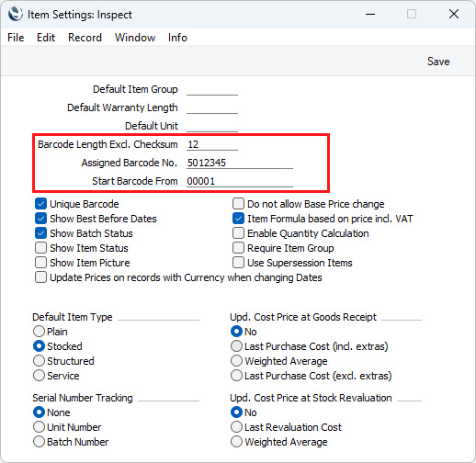Minimize the Item Settings window

[370, 14]
